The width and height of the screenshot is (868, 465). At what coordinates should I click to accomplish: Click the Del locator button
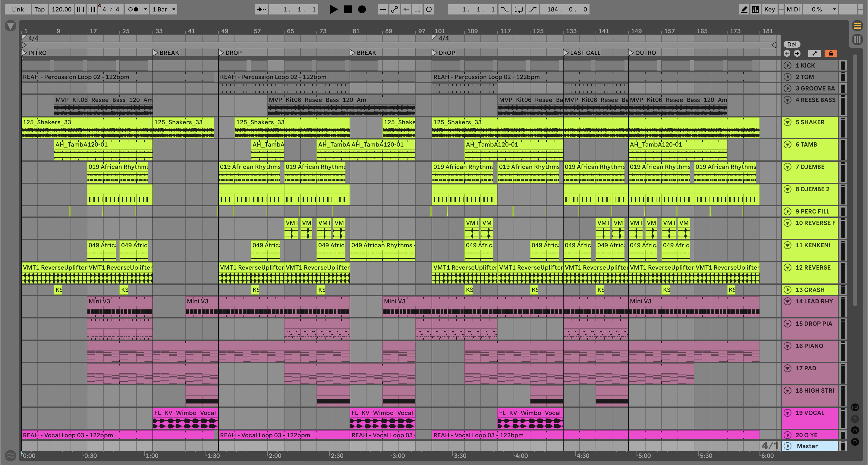click(x=791, y=44)
